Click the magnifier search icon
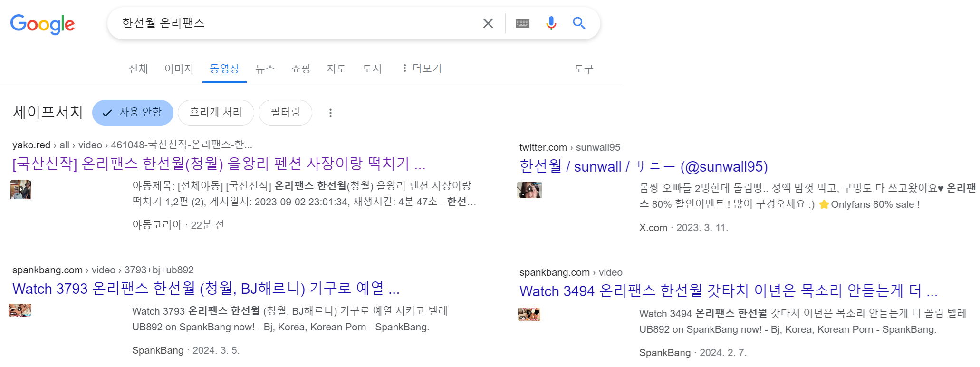This screenshot has width=980, height=367. coord(578,23)
